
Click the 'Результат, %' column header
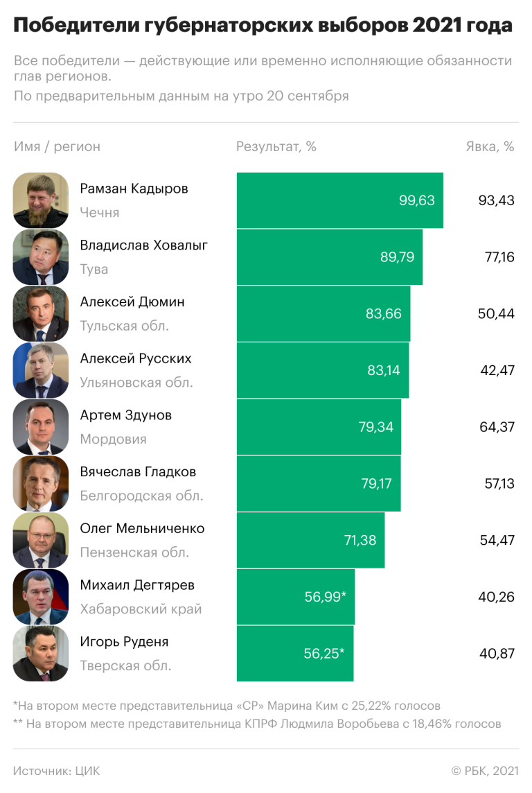276,147
